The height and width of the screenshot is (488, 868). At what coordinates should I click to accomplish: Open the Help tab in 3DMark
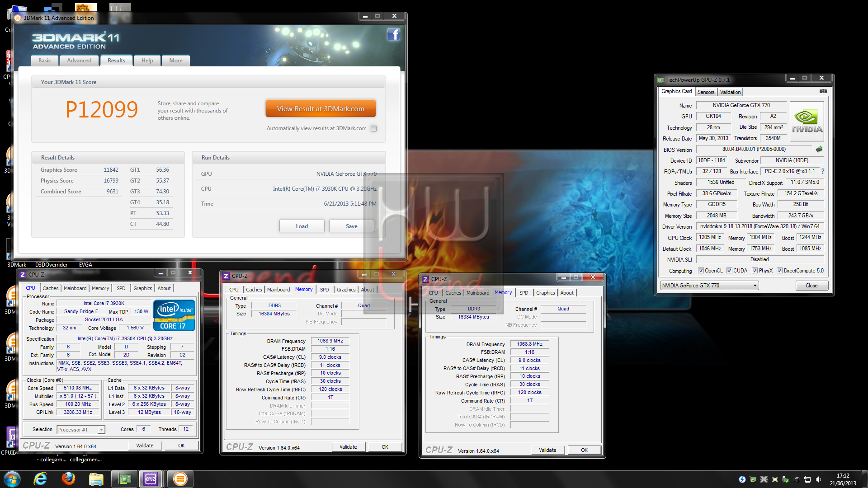click(x=147, y=61)
